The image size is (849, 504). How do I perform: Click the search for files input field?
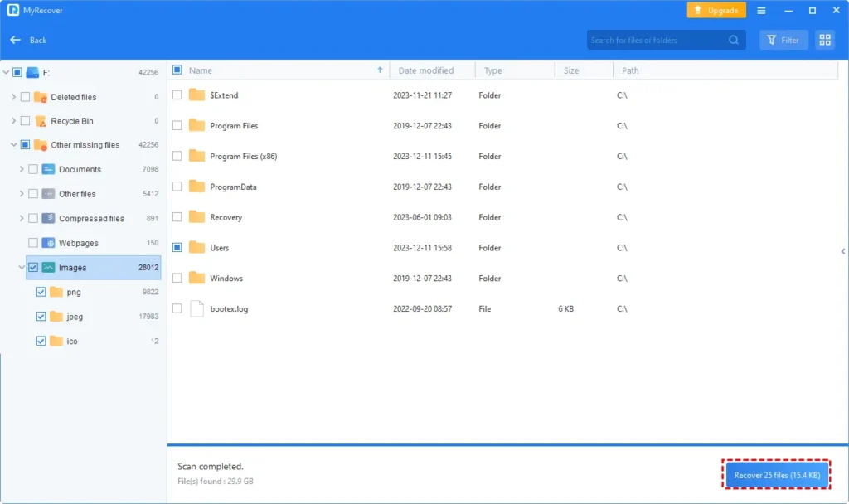pyautogui.click(x=657, y=40)
